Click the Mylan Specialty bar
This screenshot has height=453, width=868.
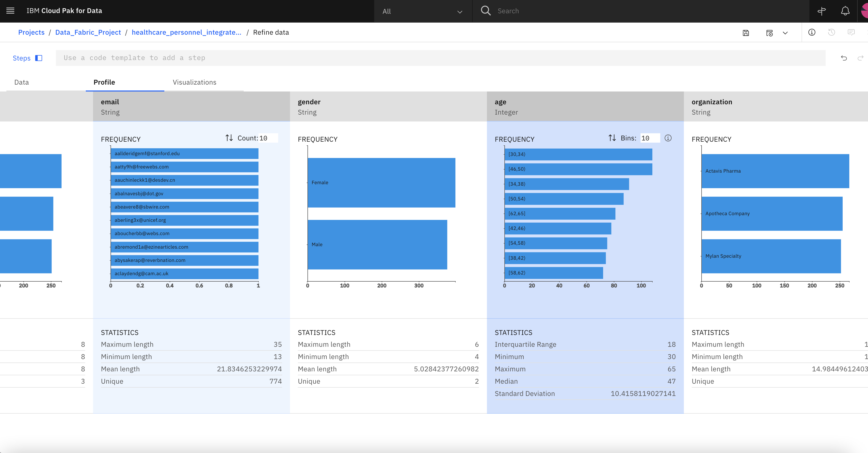[x=771, y=256]
